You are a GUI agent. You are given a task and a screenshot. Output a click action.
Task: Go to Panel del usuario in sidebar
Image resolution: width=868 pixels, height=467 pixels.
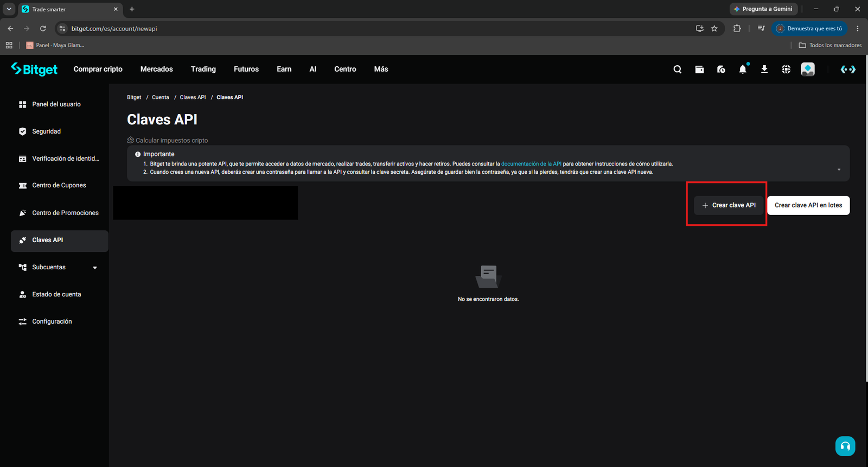pyautogui.click(x=60, y=104)
